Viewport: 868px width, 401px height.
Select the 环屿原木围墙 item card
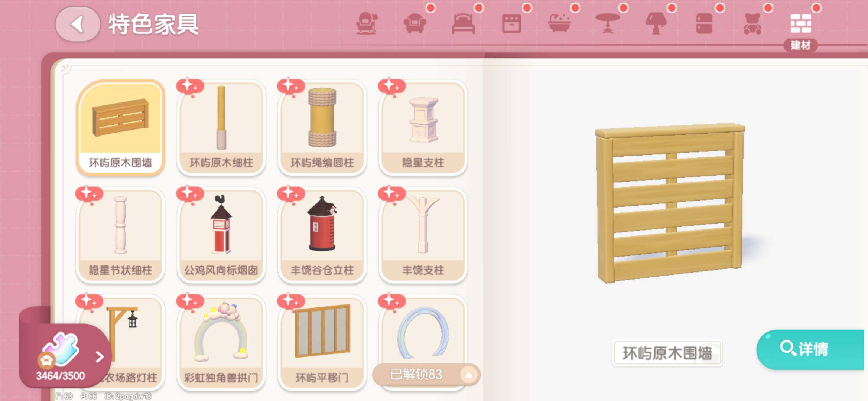(x=120, y=127)
